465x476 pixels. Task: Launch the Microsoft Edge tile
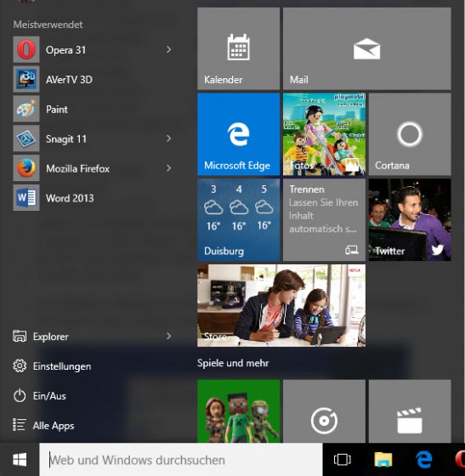pyautogui.click(x=238, y=134)
